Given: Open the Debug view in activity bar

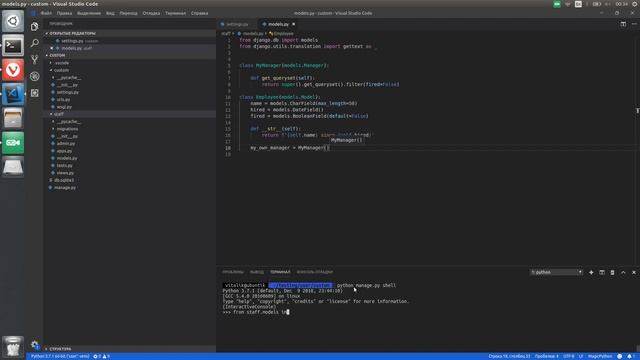Looking at the screenshot, I should (x=34, y=76).
